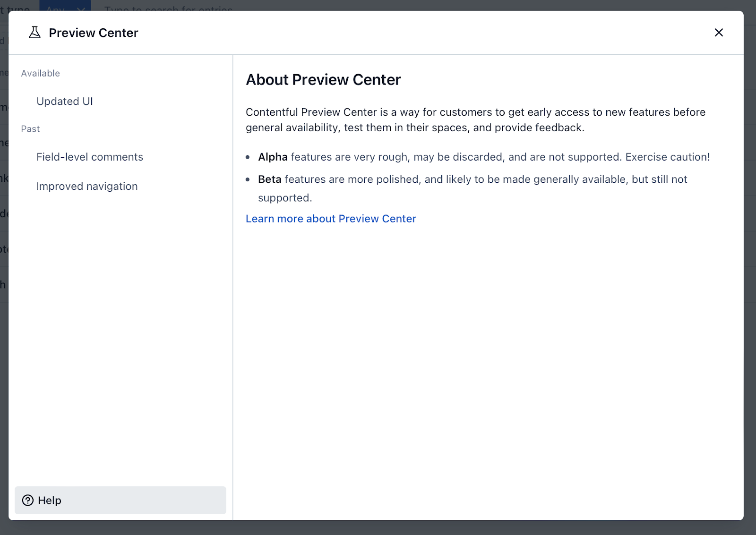Select Updated UI under Available
The width and height of the screenshot is (756, 535).
click(65, 102)
